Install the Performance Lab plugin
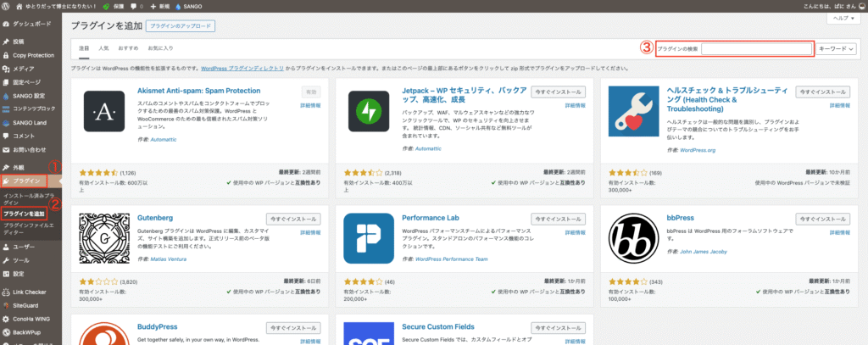This screenshot has height=345, width=868. pos(558,219)
